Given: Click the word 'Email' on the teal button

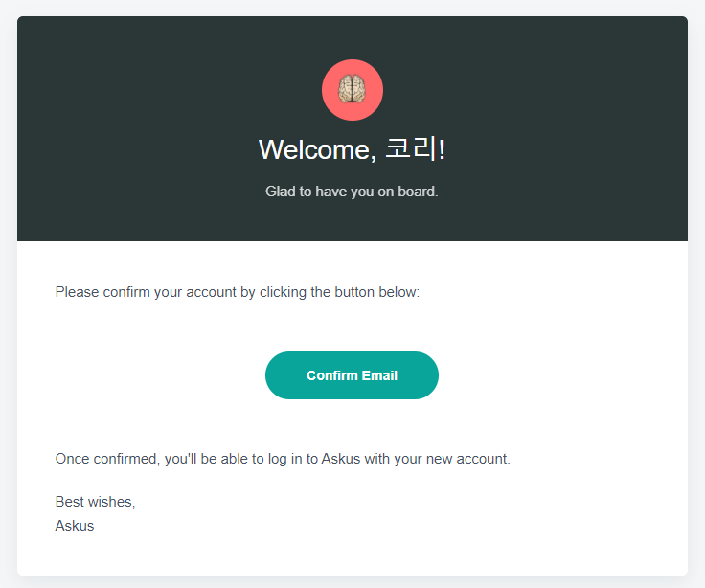Looking at the screenshot, I should pyautogui.click(x=379, y=375).
